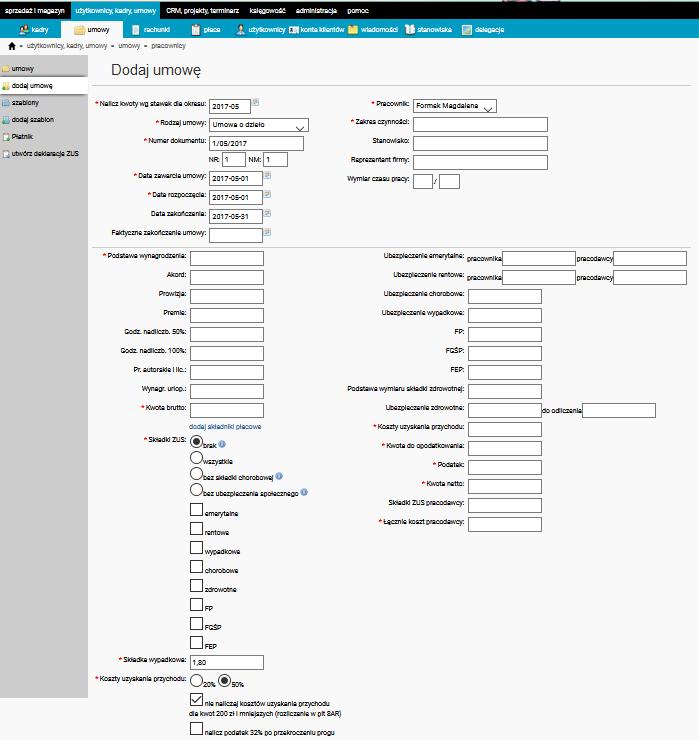Open dodaj umowę in sidebar
The width and height of the screenshot is (699, 740).
[44, 86]
